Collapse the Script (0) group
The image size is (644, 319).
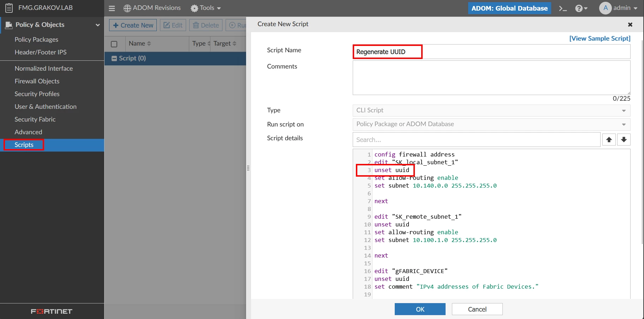coord(114,59)
